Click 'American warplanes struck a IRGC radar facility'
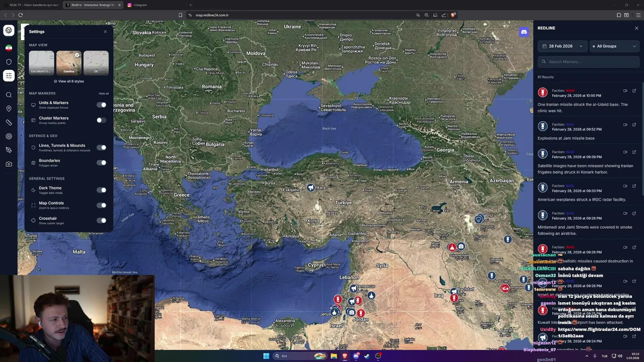Image resolution: width=644 pixels, height=362 pixels. click(x=582, y=200)
